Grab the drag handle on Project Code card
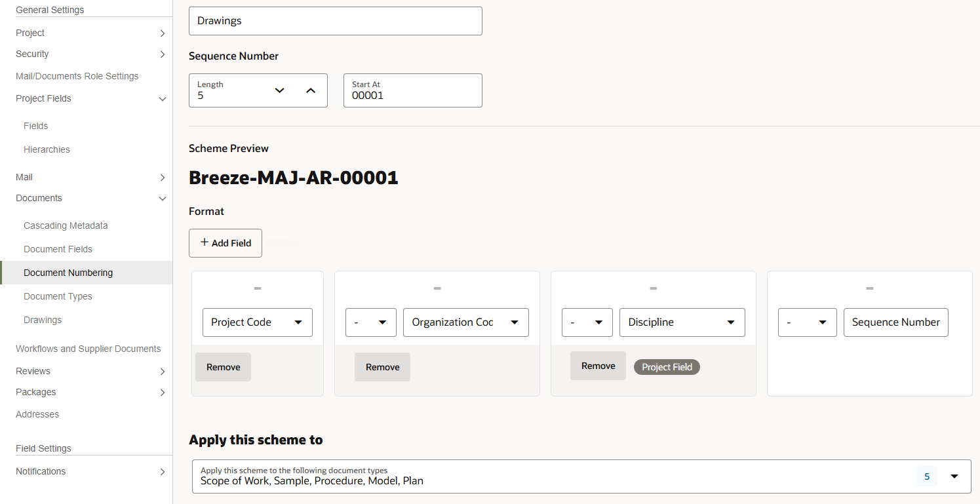 258,288
